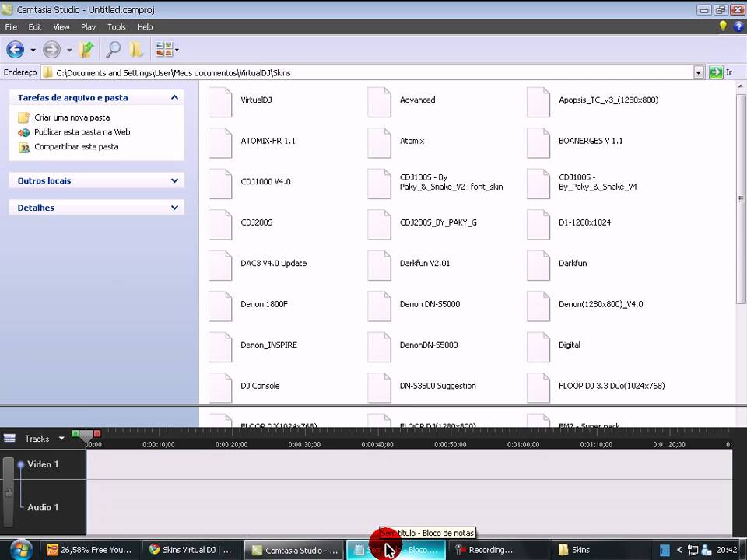
Task: Click the timeline view icon beside Tracks
Action: click(x=9, y=438)
